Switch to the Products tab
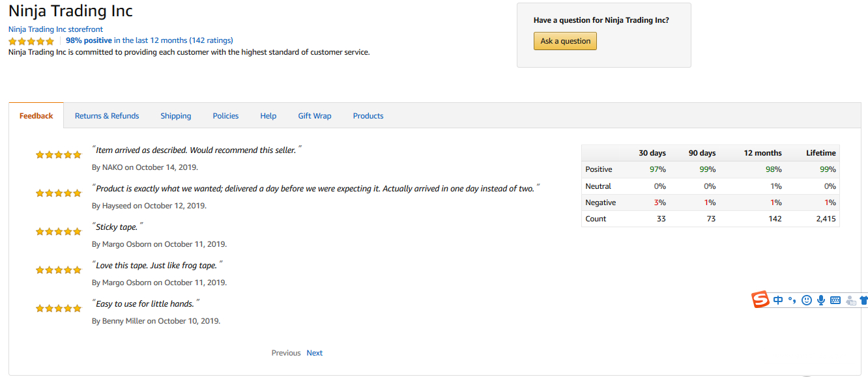This screenshot has width=868, height=377. (x=368, y=116)
